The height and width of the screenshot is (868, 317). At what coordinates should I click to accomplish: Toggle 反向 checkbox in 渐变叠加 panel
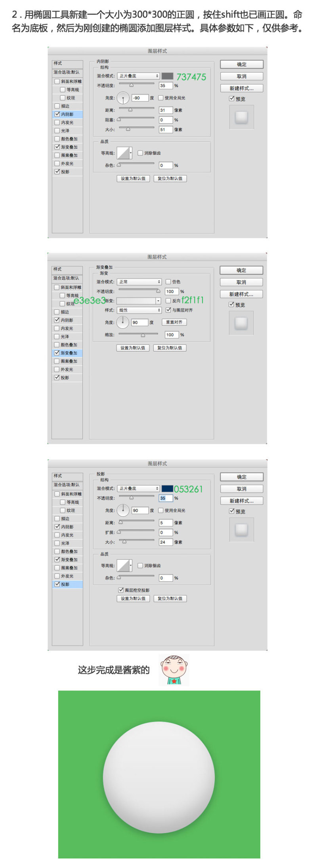[x=168, y=301]
